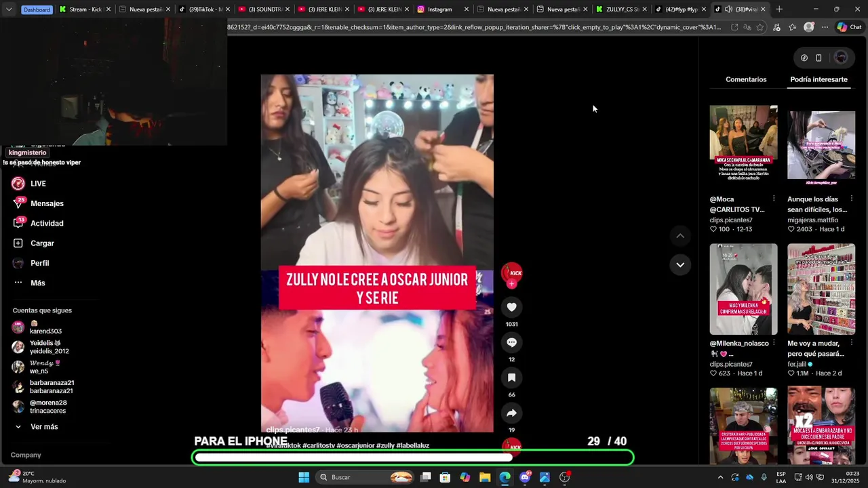This screenshot has height=488, width=868.
Task: Open tab actions menu dropdown
Action: 8,9
